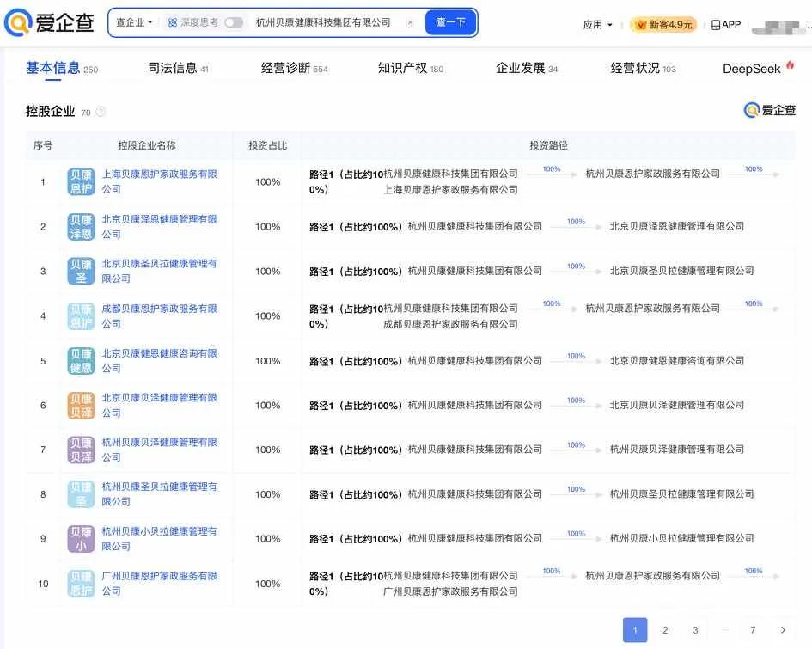Switch to the 知识产权 tab
This screenshot has height=649, width=812.
click(x=411, y=69)
